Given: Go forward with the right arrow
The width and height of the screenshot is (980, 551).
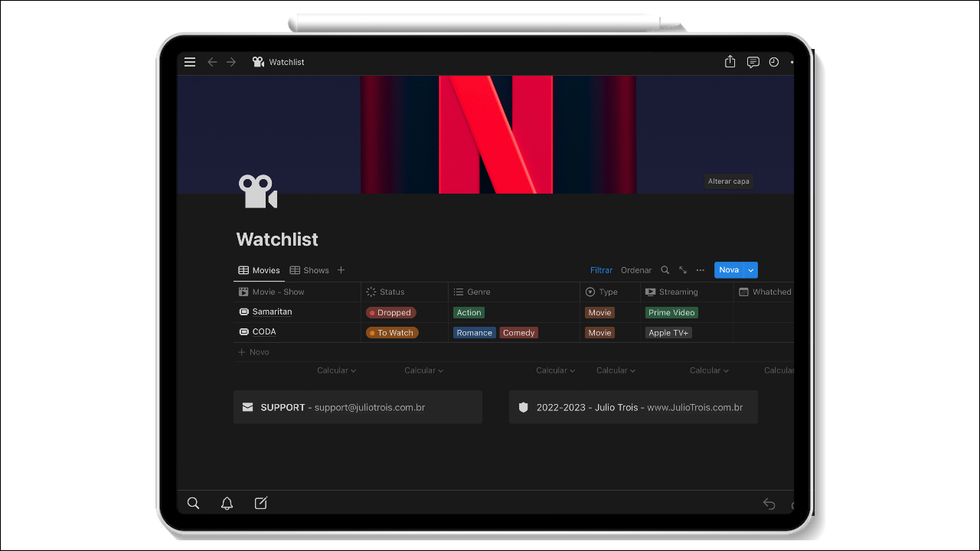Looking at the screenshot, I should coord(231,62).
